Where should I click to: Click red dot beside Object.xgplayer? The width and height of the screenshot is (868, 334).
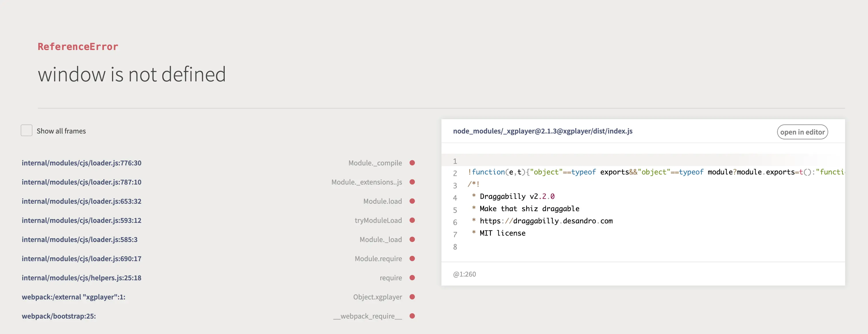412,297
